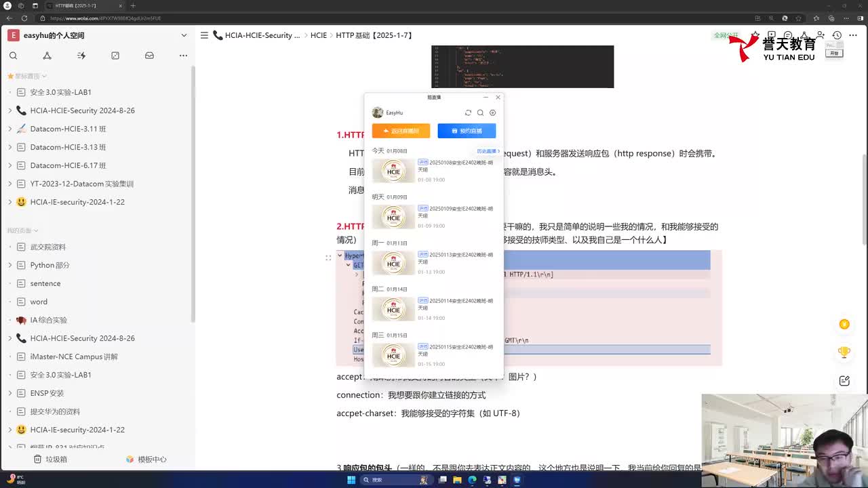868x488 pixels.
Task: Open 01-14 19:00 live session entry
Action: click(x=434, y=309)
